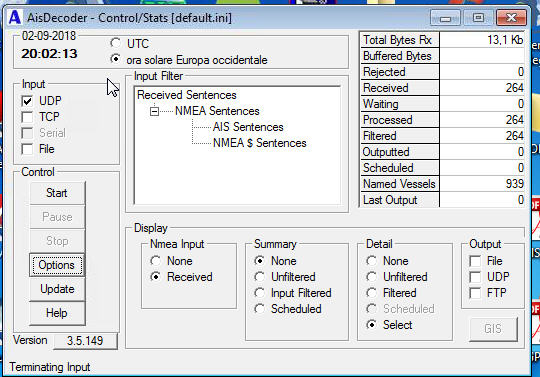Viewport: 540px width, 377px height.
Task: Open the Options dialog
Action: click(57, 265)
